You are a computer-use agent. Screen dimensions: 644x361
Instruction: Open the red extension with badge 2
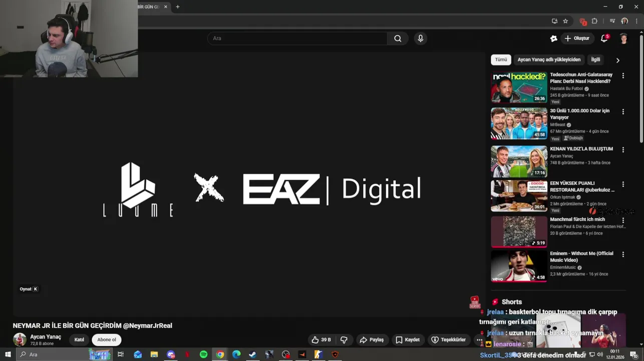pyautogui.click(x=582, y=21)
